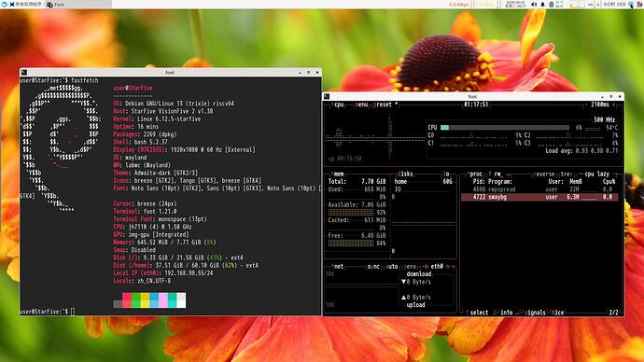Switch the proc sort column from cpu lazy
644x362 pixels.
596,174
